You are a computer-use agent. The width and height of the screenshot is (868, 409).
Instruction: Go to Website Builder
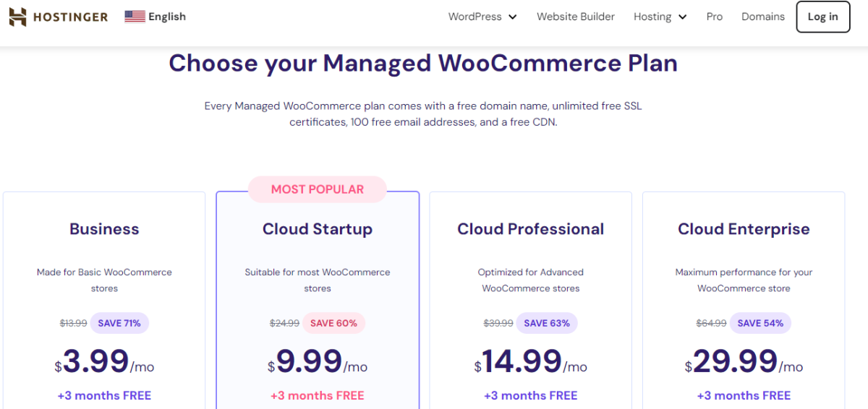(576, 17)
